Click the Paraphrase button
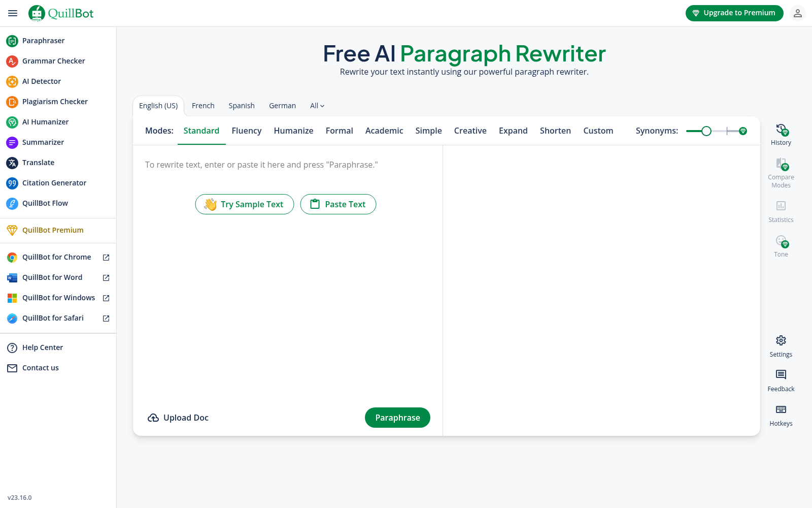 [397, 418]
